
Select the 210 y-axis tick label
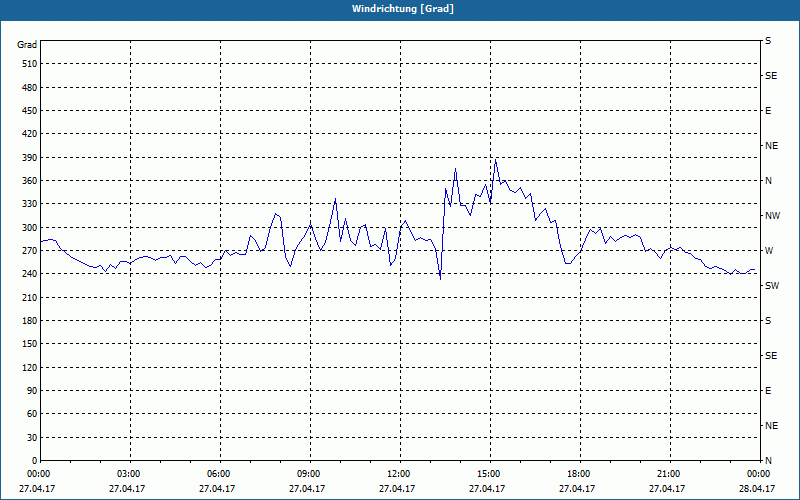click(30, 297)
